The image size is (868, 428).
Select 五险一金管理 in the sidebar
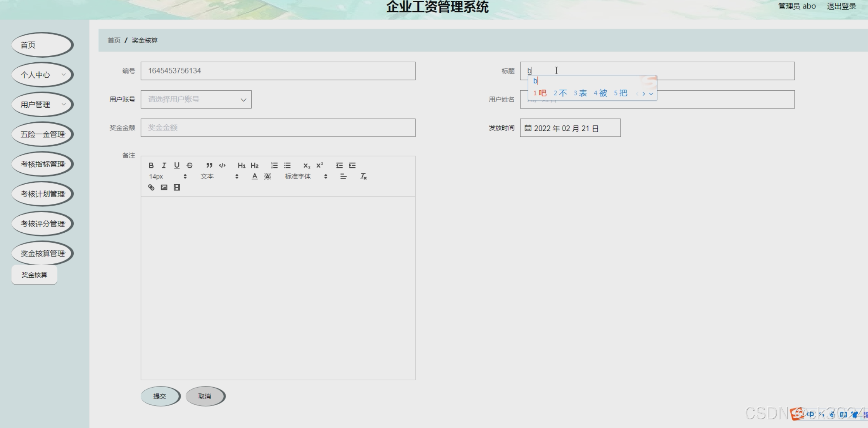click(x=42, y=134)
